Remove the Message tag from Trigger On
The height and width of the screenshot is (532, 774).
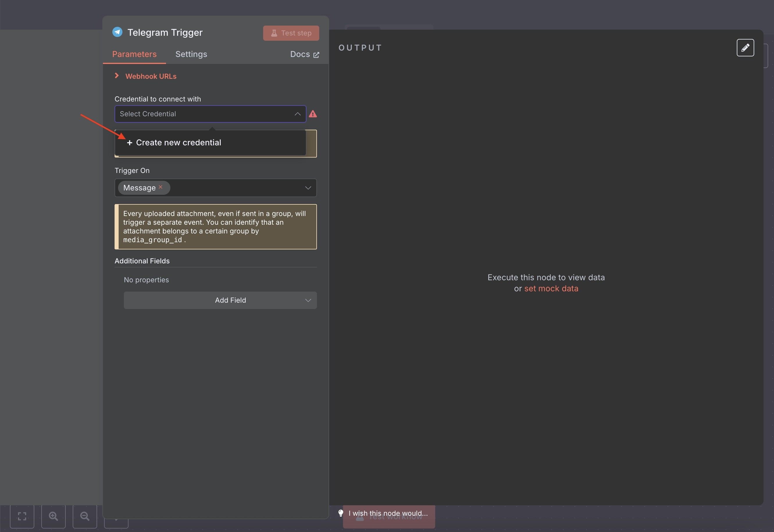161,187
